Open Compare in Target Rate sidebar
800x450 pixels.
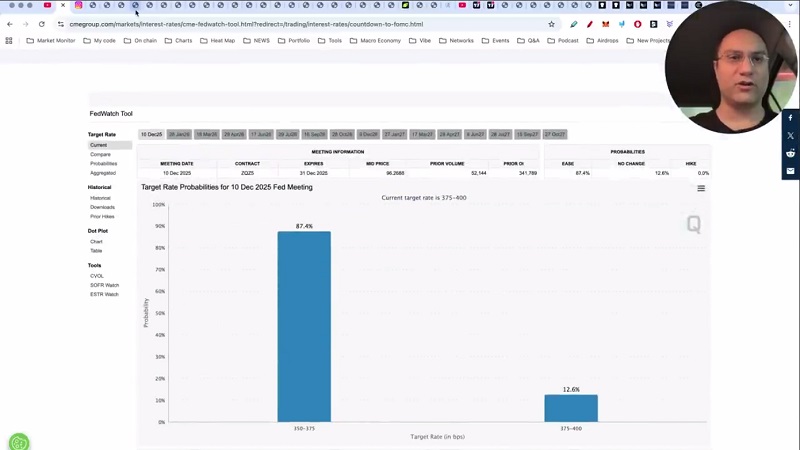(100, 154)
